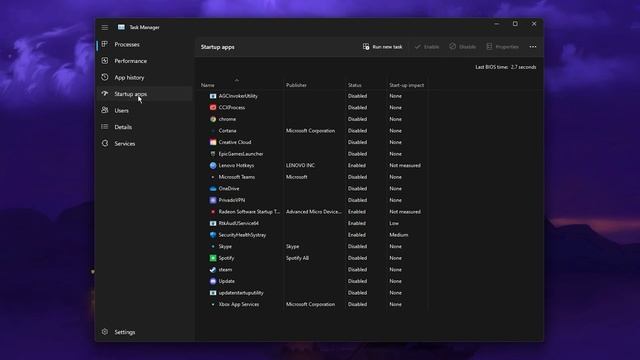The image size is (640, 360).
Task: Sort by the Status column header
Action: (x=355, y=85)
